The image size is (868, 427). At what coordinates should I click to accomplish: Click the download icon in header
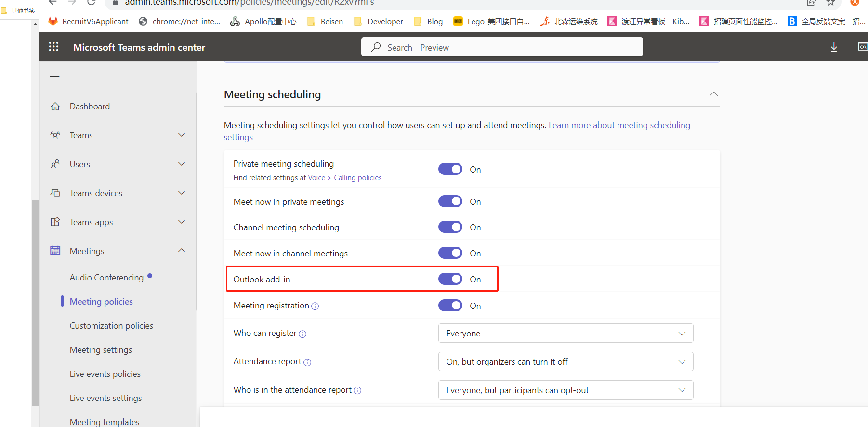pos(834,47)
